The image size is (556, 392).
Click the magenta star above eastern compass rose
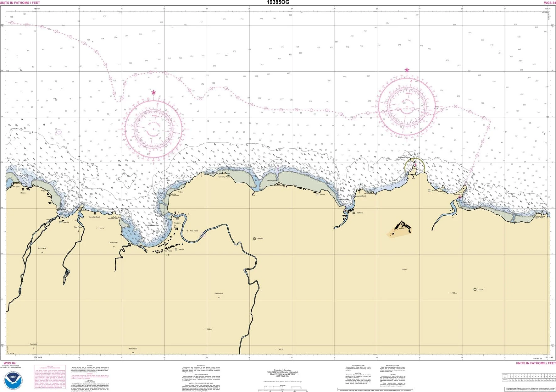407,70
